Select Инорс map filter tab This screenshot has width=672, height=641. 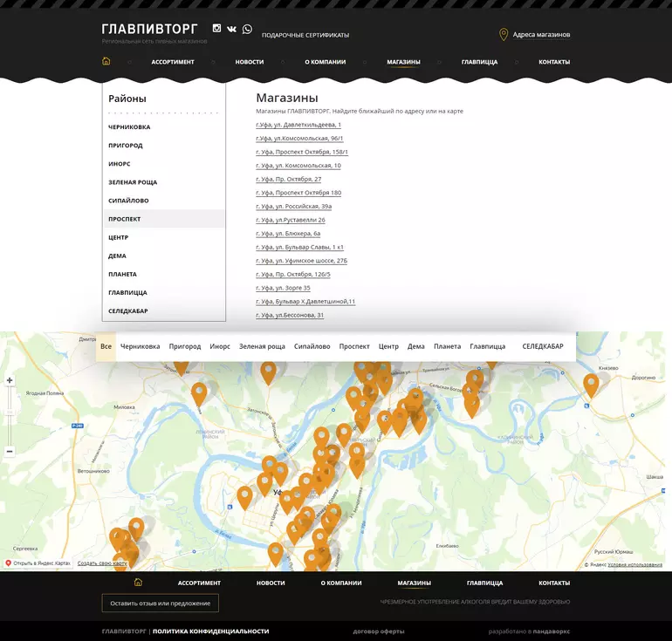pyautogui.click(x=220, y=346)
